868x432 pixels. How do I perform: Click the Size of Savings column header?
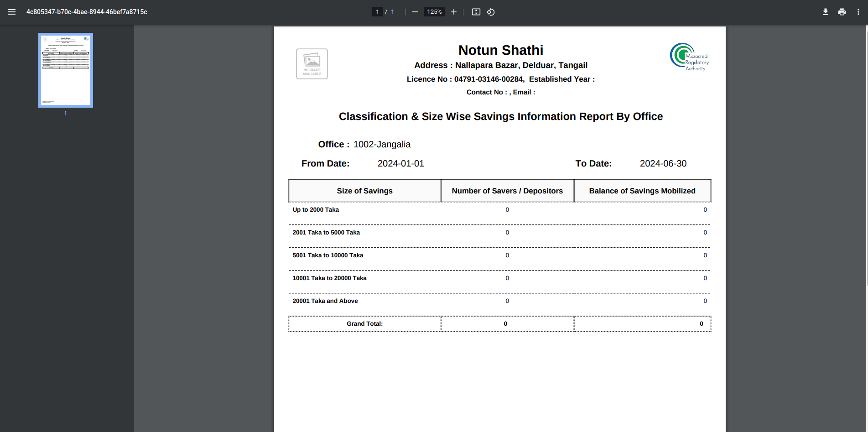364,191
